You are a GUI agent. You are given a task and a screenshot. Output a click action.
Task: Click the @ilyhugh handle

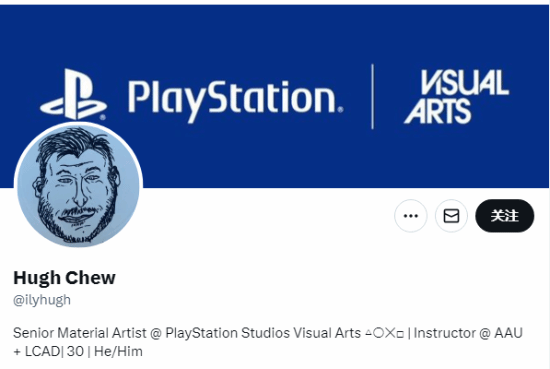coord(42,300)
